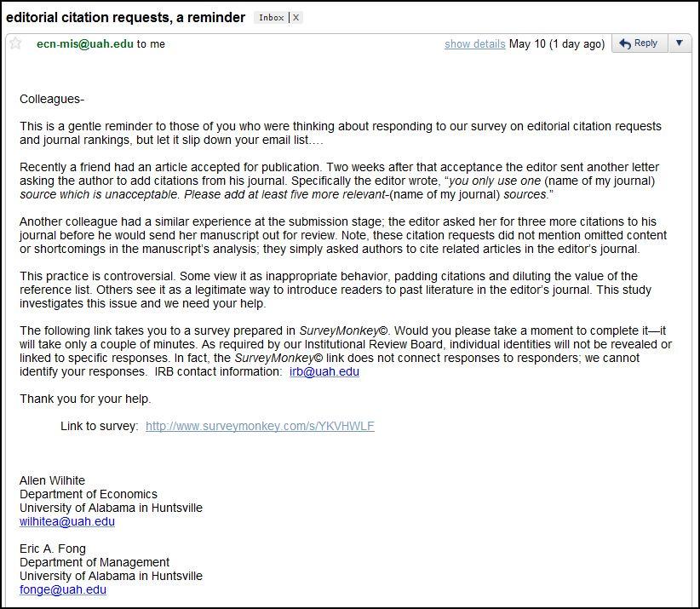This screenshot has height=609, width=700.
Task: Click the email subject title
Action: 125,17
